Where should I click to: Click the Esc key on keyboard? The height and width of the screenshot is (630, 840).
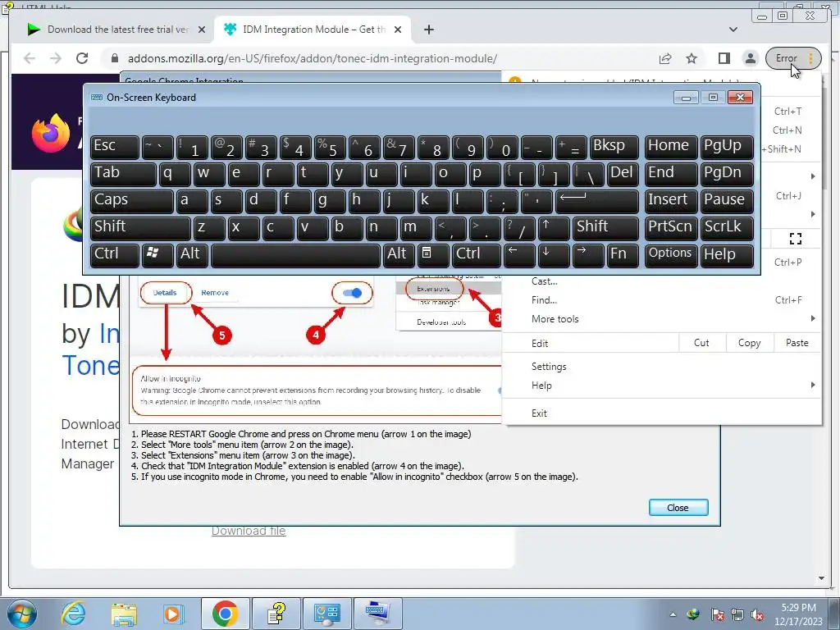114,148
